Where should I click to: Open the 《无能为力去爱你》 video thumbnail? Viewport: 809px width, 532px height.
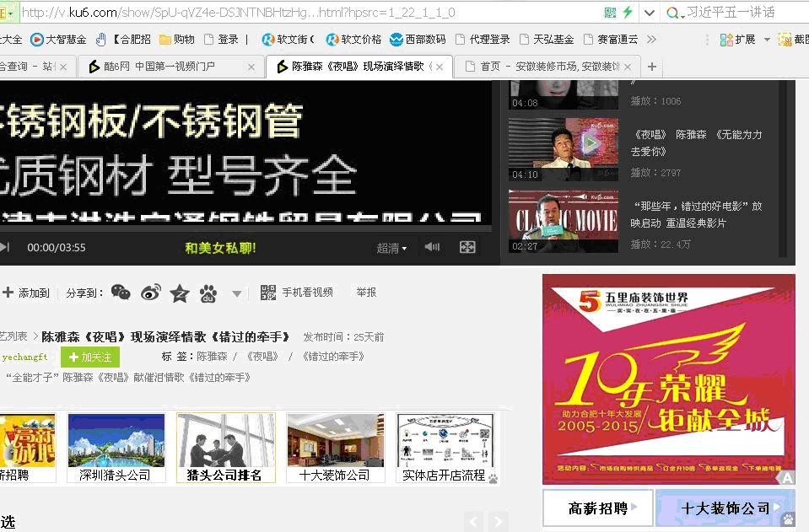click(564, 149)
